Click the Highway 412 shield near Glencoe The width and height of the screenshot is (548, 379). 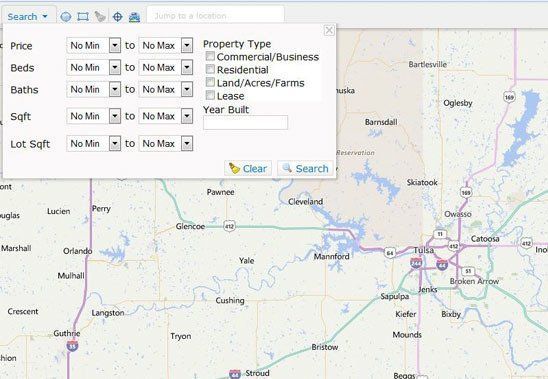click(229, 227)
